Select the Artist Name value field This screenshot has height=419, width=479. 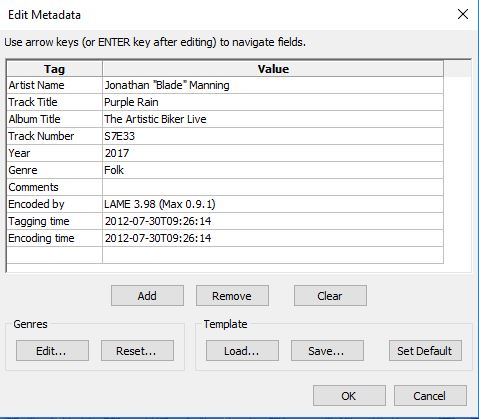point(273,85)
